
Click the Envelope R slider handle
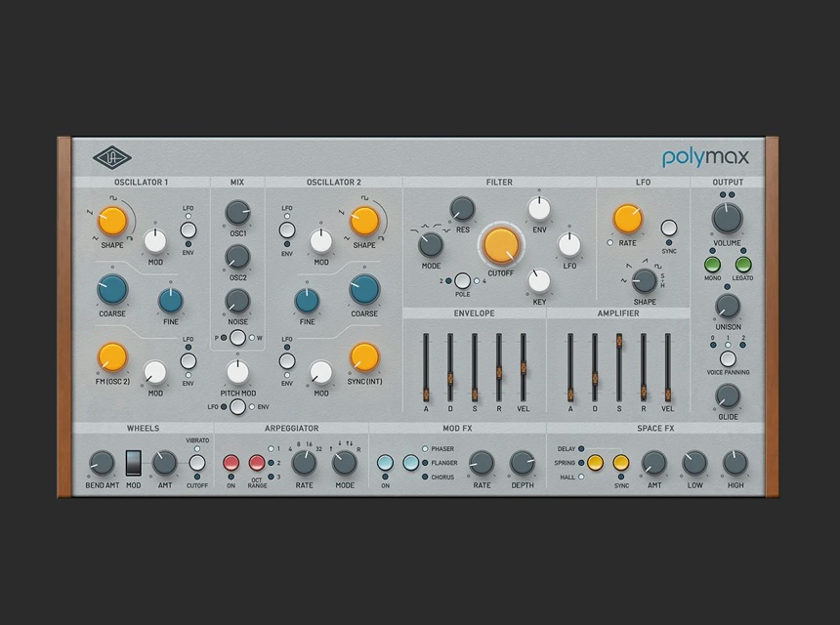499,373
